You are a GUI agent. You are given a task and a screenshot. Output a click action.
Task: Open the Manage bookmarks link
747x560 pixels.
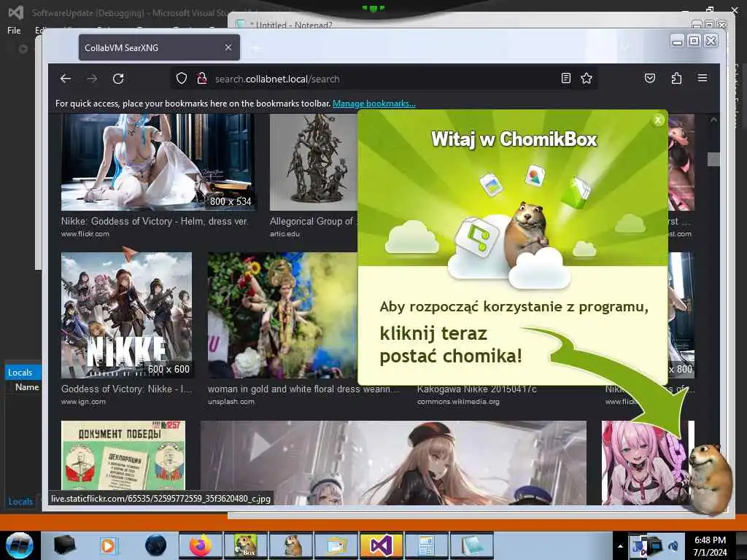374,104
